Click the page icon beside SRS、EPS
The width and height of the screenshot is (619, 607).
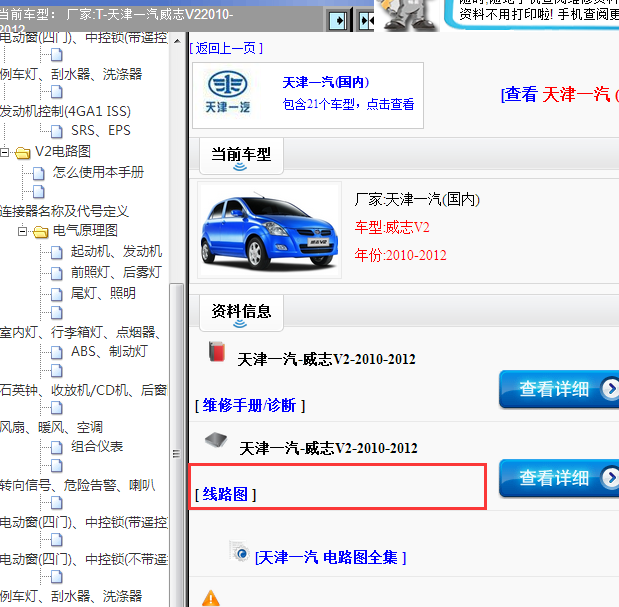[57, 131]
